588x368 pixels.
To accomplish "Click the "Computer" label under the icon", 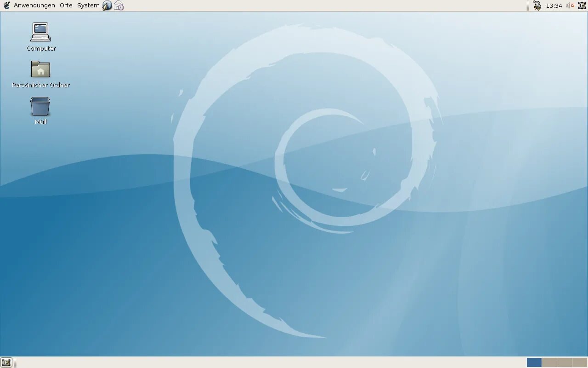I will pos(41,48).
